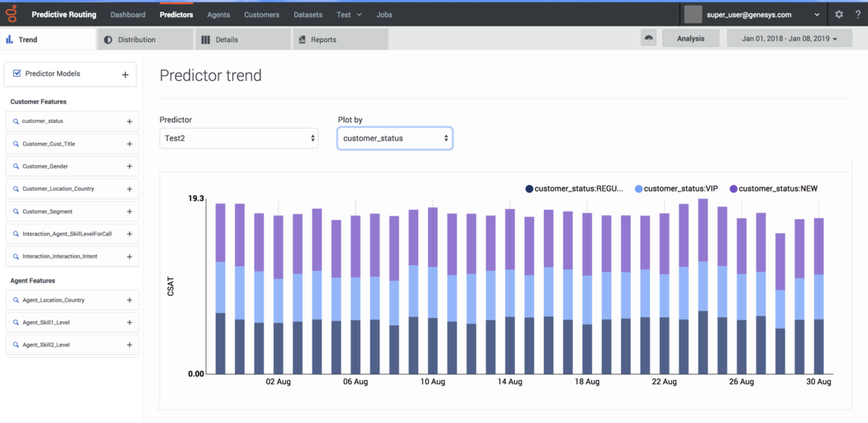Switch to the Distribution tab
This screenshot has height=423, width=868.
click(145, 40)
